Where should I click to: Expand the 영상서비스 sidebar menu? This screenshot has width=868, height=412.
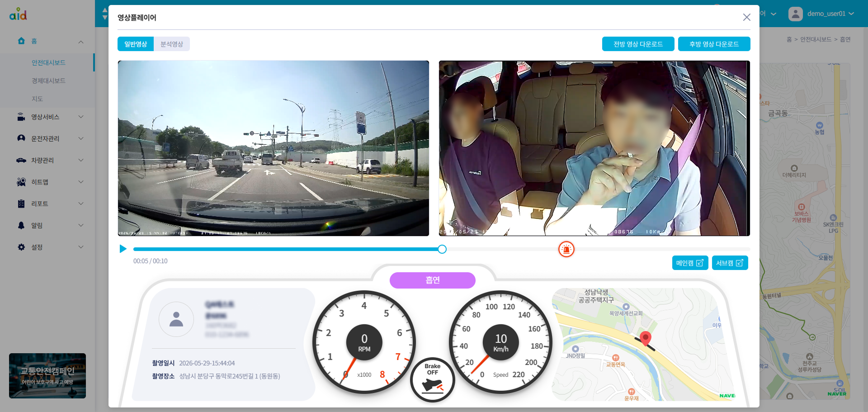click(x=47, y=117)
